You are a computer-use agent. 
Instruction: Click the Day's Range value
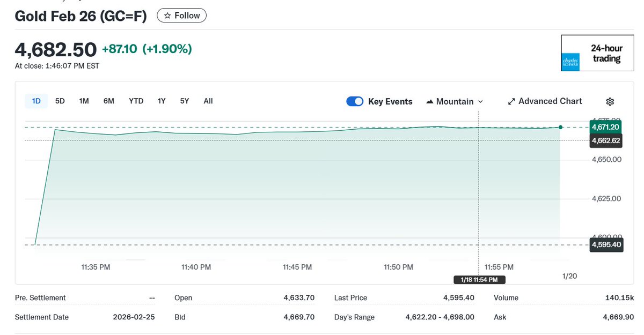point(440,317)
